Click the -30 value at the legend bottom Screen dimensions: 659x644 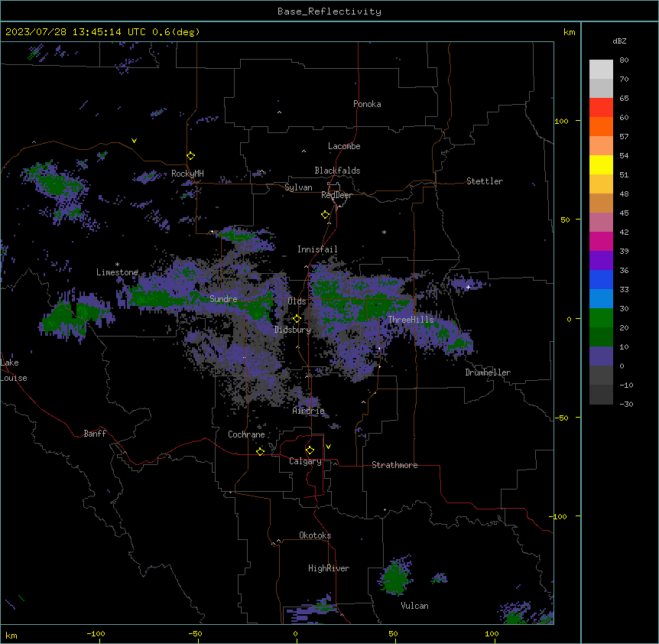tap(626, 404)
